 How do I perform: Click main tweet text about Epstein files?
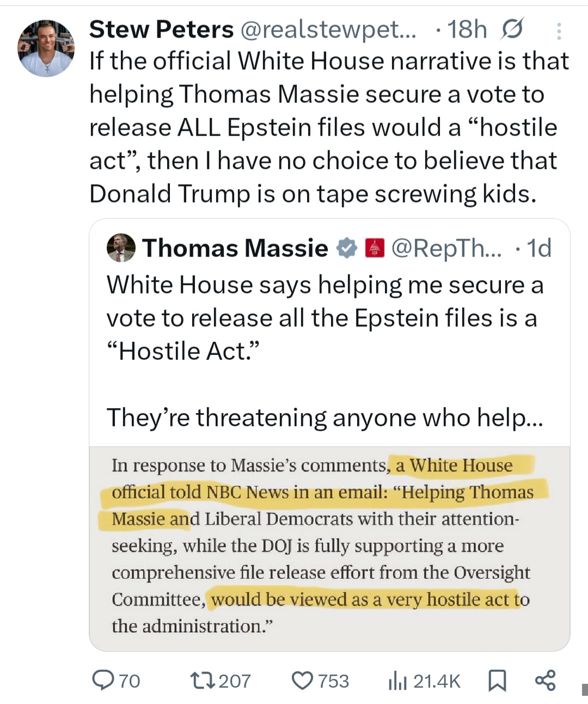pyautogui.click(x=329, y=127)
